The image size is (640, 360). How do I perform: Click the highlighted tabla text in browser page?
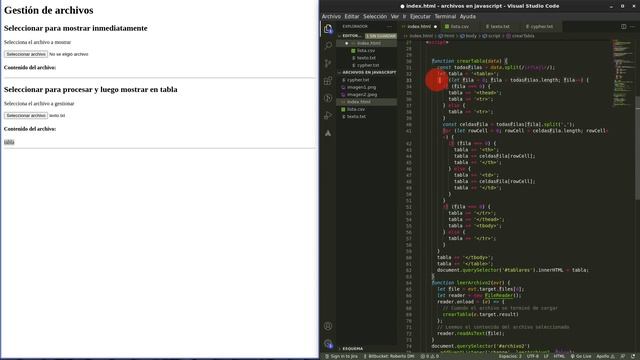(9, 142)
